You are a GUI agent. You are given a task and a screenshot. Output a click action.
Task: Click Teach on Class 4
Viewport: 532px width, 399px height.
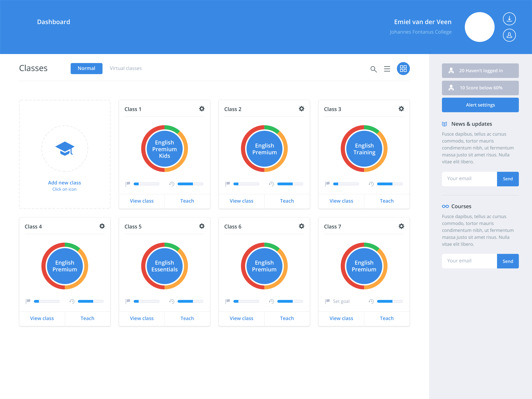click(87, 318)
